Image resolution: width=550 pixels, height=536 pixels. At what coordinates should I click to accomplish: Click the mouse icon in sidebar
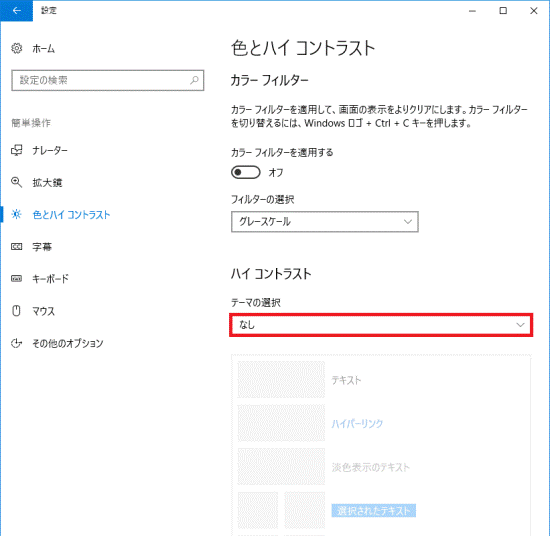[x=16, y=311]
